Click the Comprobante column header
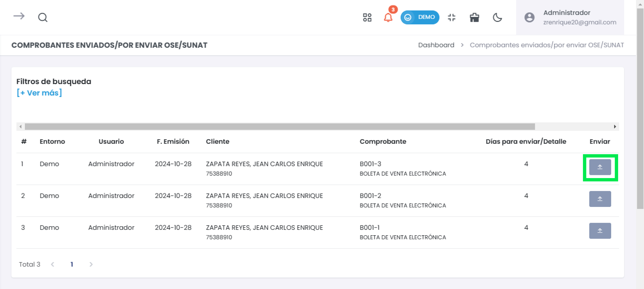Image resolution: width=644 pixels, height=289 pixels. pos(383,141)
